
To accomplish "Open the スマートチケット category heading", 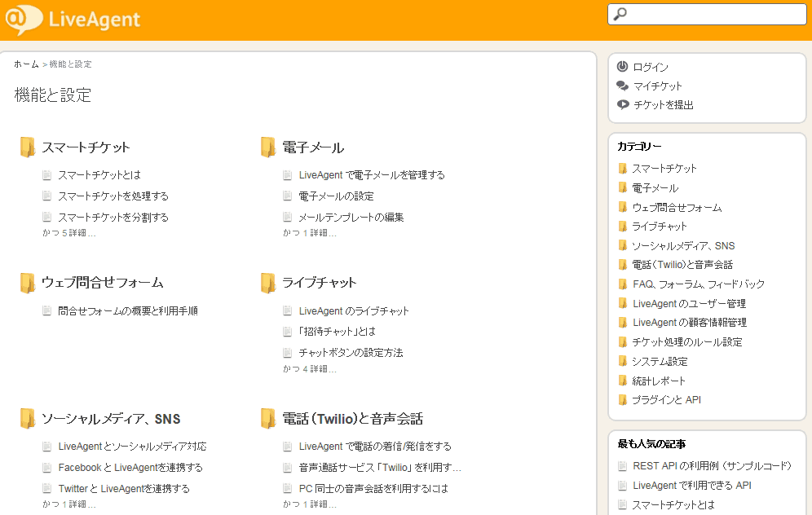I will 86,147.
